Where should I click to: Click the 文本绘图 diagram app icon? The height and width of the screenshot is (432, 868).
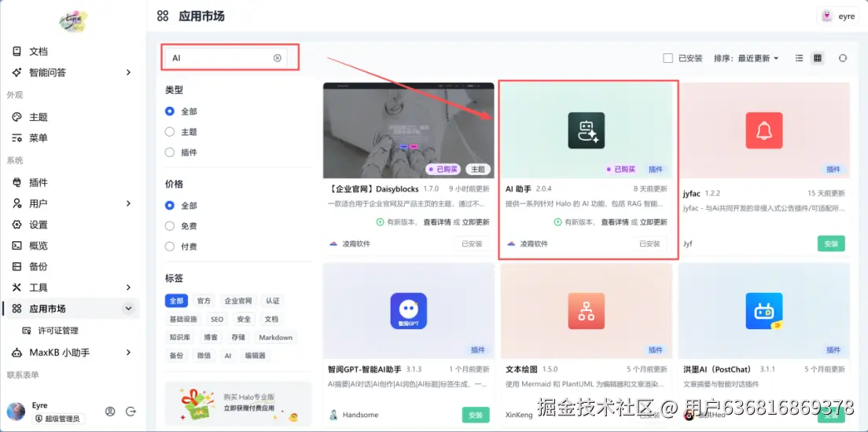587,311
